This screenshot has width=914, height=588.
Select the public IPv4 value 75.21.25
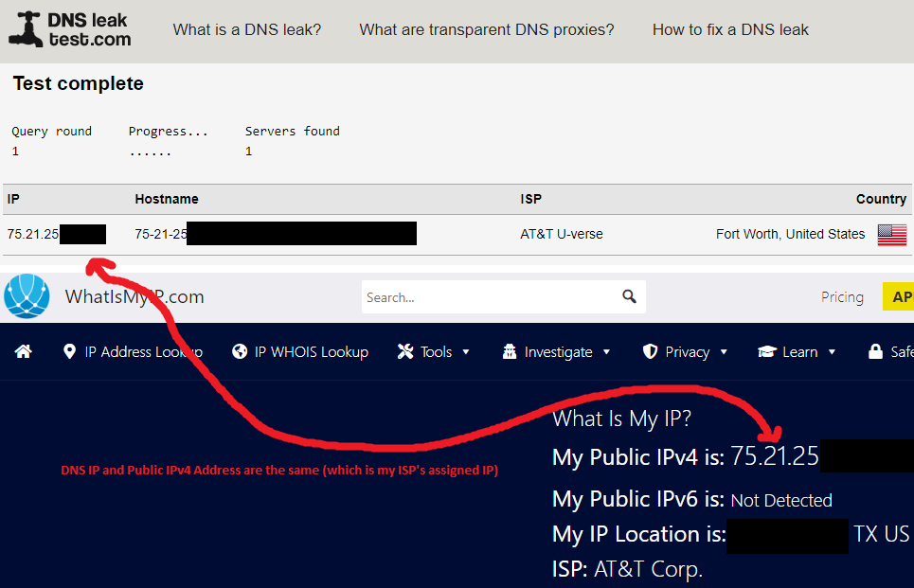pos(775,456)
